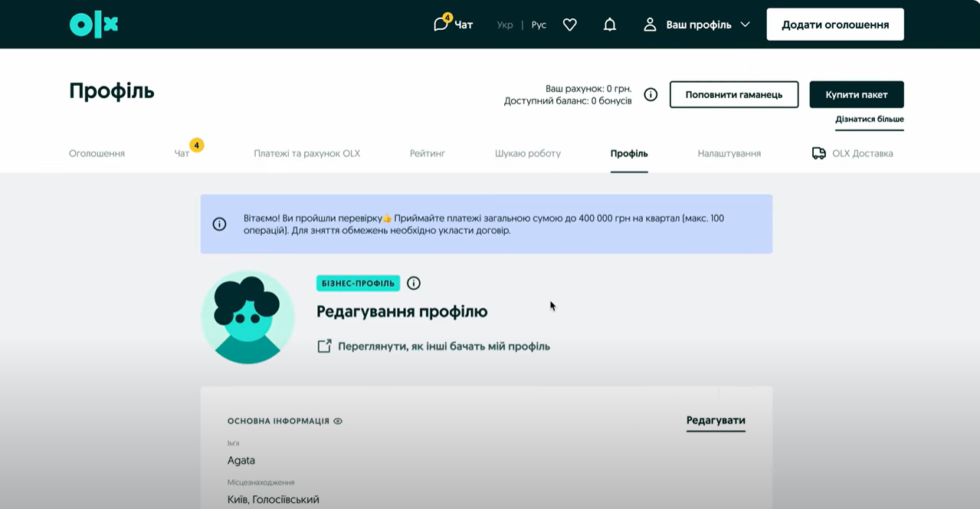Open the Оголошення tab
This screenshot has height=509, width=980.
(x=97, y=153)
